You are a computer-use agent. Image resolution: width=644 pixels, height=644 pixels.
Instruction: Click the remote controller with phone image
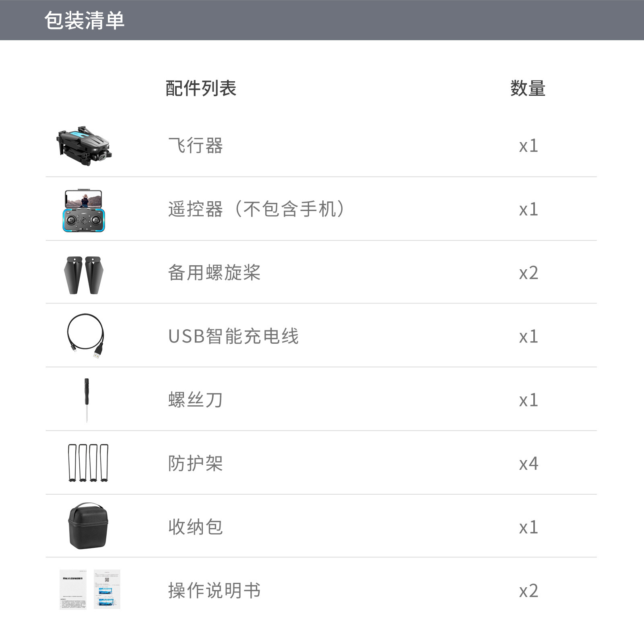pos(84,211)
